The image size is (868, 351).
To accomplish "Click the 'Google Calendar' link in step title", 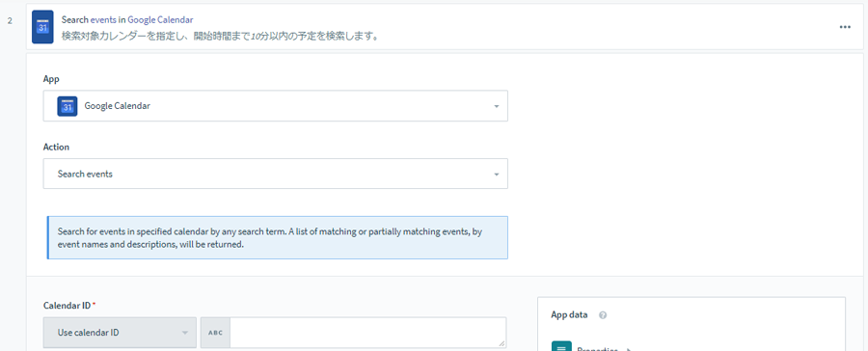I will [x=160, y=19].
